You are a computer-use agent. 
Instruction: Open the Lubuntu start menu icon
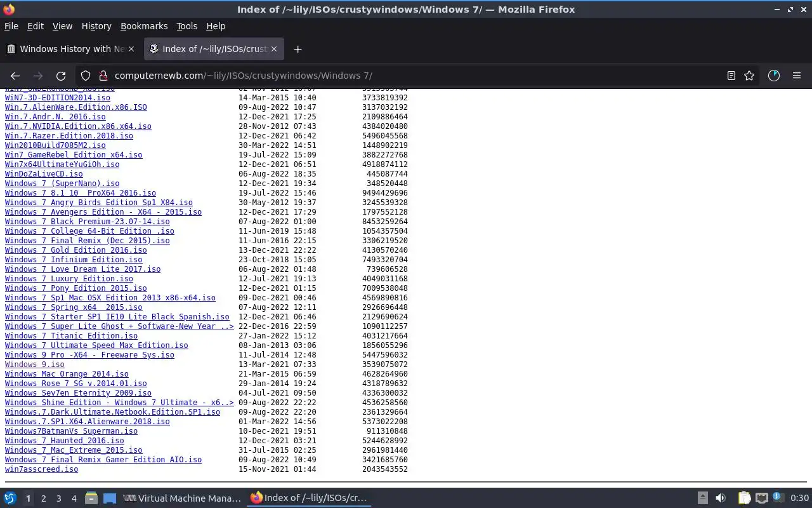coord(10,498)
